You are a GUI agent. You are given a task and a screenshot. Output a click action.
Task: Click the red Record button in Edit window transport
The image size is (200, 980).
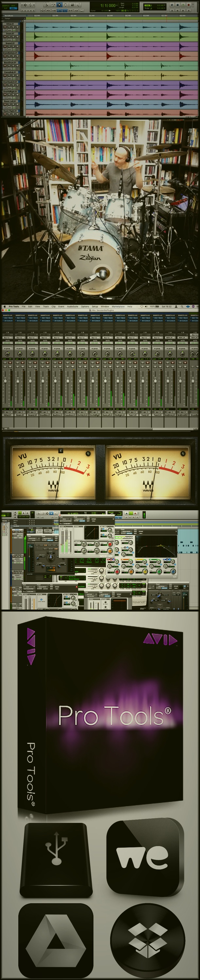pyautogui.click(x=188, y=4)
